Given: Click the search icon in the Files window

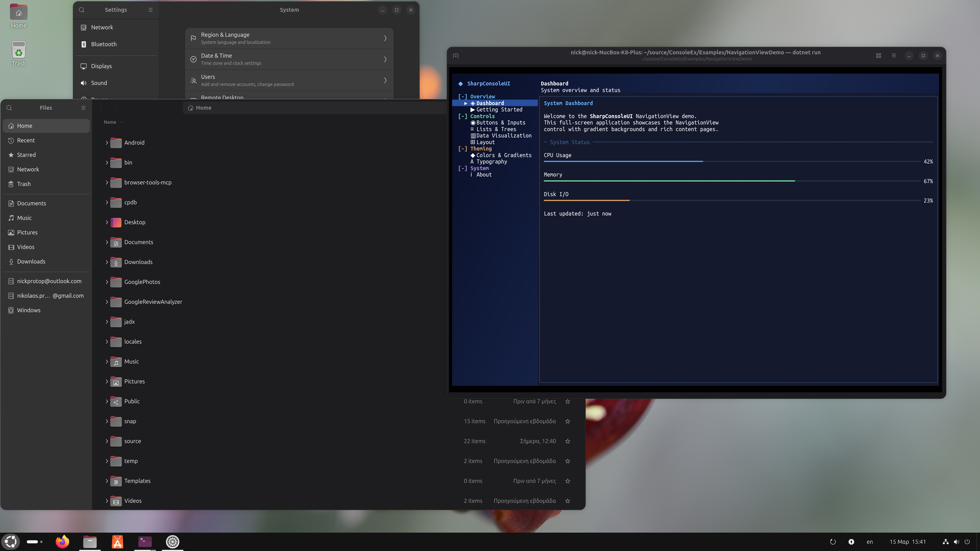Looking at the screenshot, I should [x=9, y=108].
